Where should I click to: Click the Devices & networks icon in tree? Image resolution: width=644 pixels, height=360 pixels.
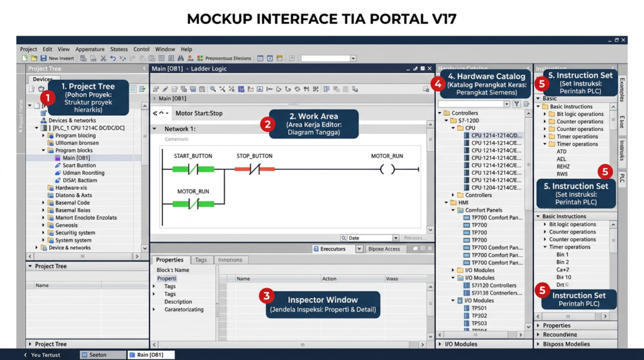(43, 120)
